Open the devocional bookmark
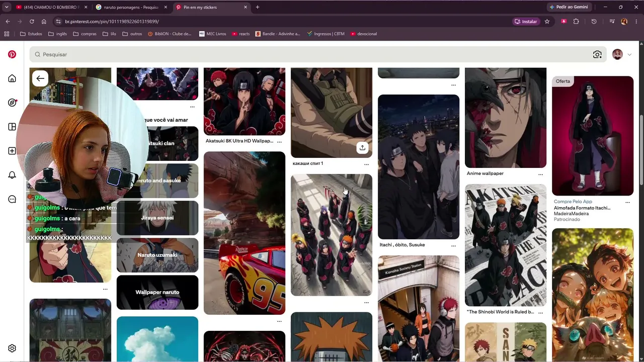 tap(364, 34)
